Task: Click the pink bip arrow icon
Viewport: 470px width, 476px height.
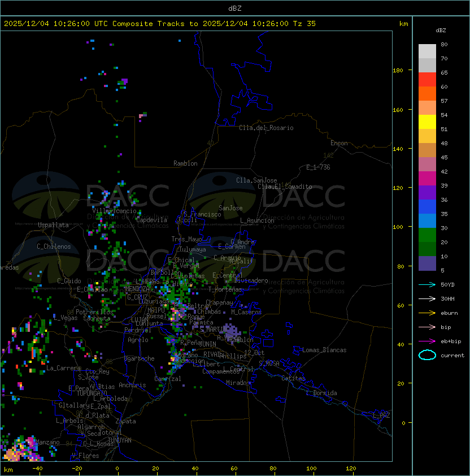Action: tap(427, 327)
